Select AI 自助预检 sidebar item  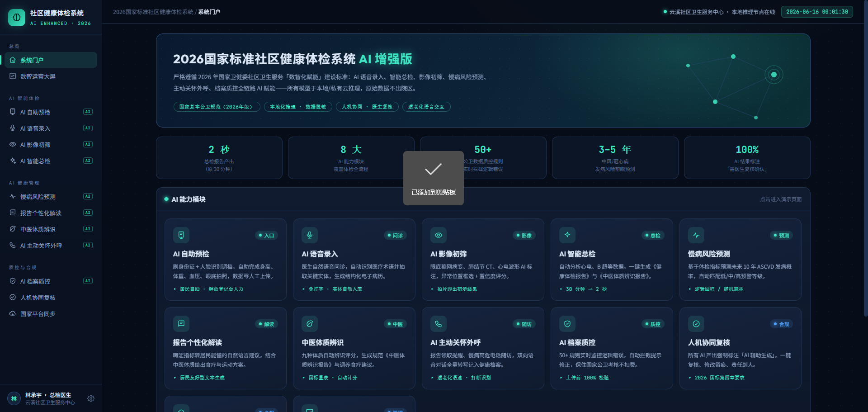tap(51, 112)
